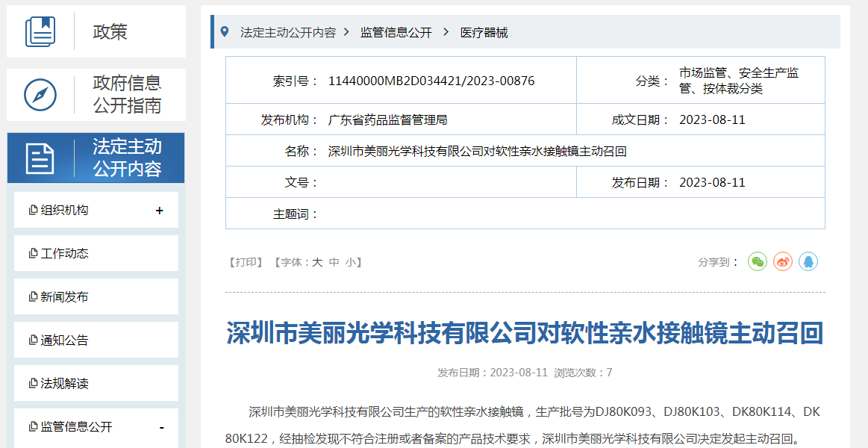Set font size to 中
This screenshot has height=448, width=868.
(x=334, y=262)
